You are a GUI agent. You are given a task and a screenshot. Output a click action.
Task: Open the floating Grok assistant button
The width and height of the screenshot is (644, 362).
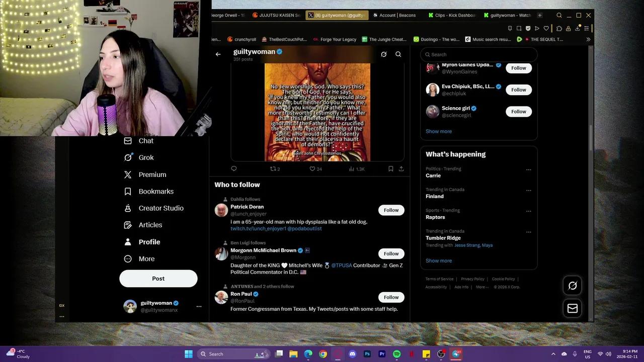coord(573,286)
